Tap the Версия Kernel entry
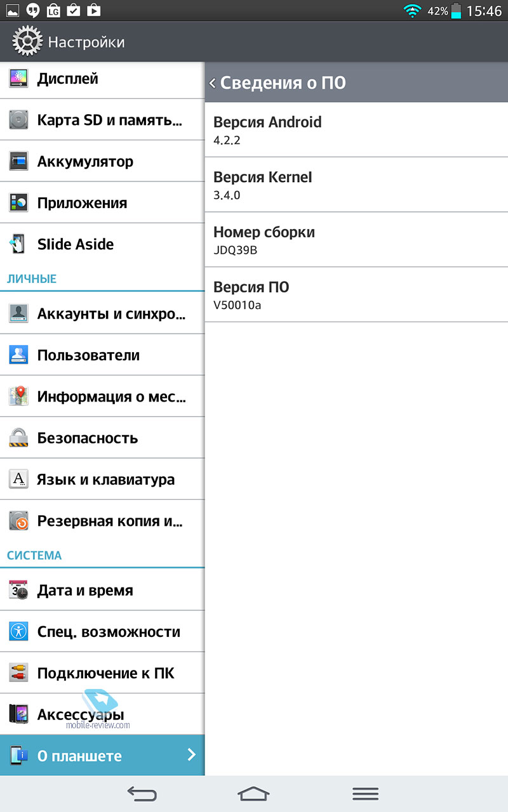 356,185
